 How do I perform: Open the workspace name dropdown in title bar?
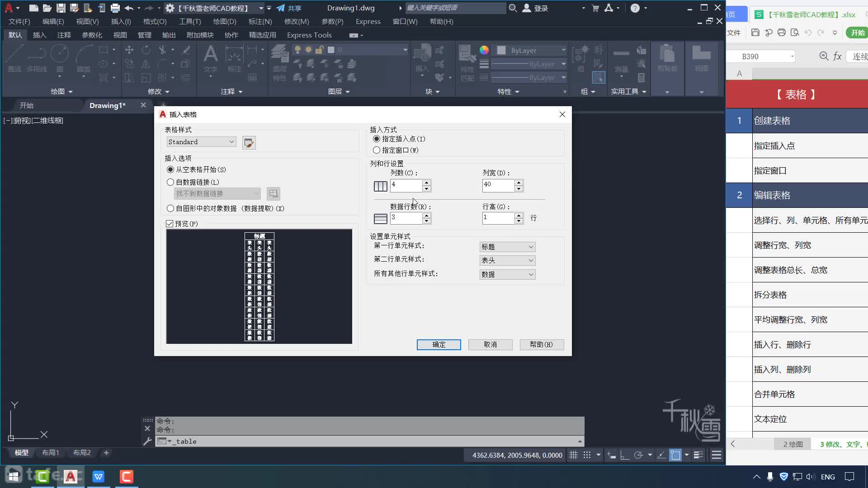pyautogui.click(x=261, y=8)
